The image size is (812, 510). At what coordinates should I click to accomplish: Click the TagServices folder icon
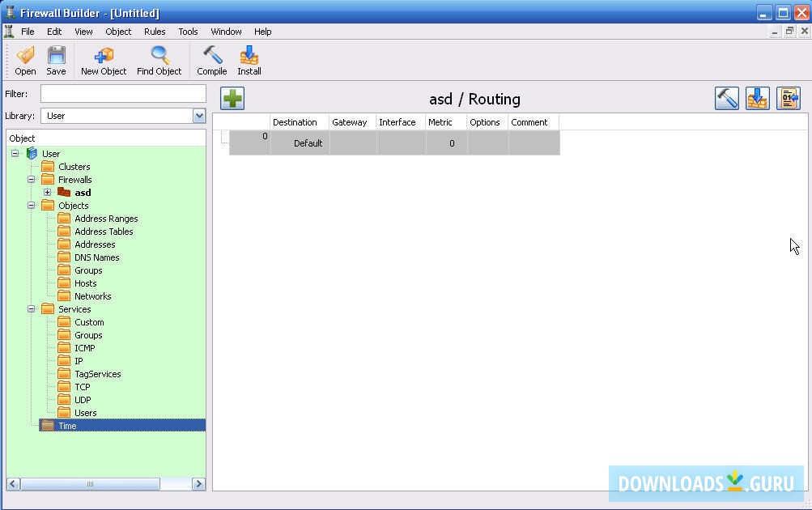click(64, 373)
